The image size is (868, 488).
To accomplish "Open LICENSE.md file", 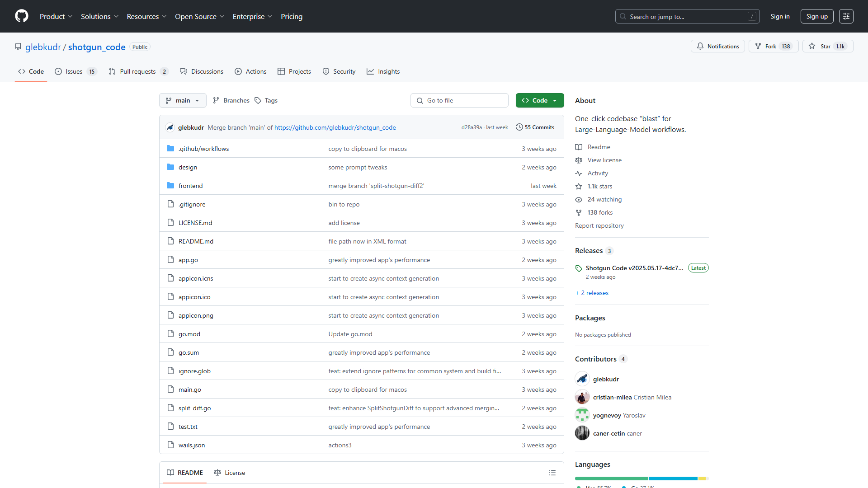I will (x=195, y=223).
